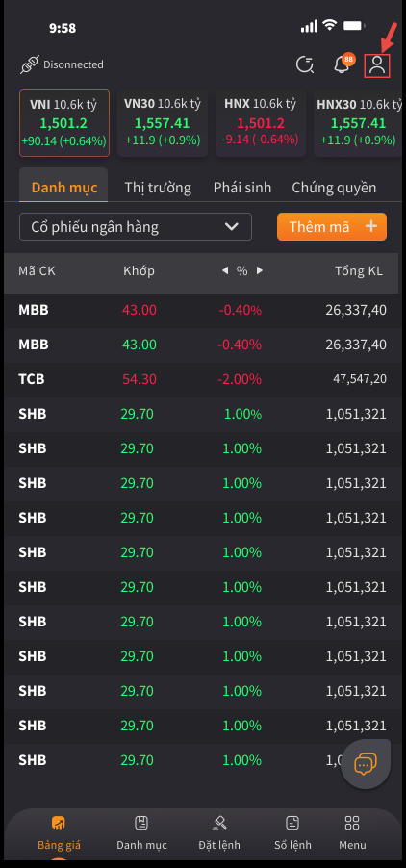406x868 pixels.
Task: Open Danh mục in bottom navigation
Action: 141,832
